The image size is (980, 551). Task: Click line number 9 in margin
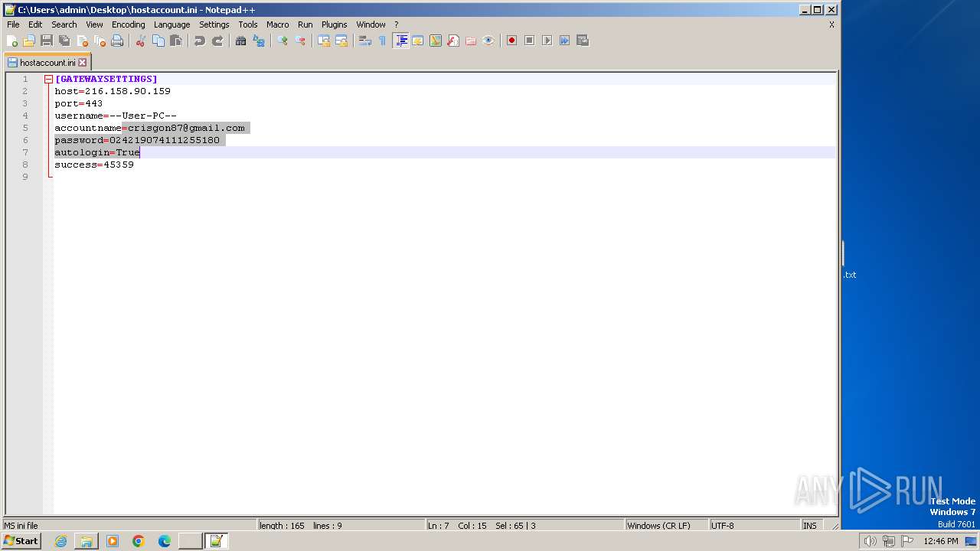click(25, 177)
